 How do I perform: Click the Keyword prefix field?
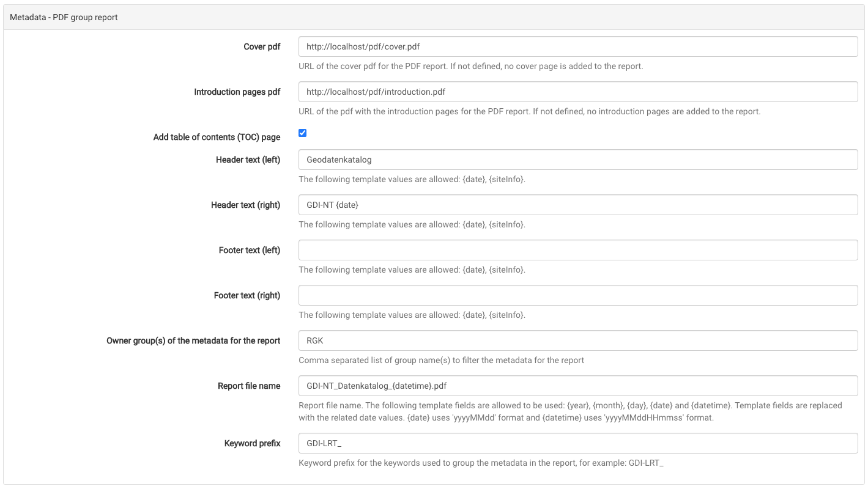pyautogui.click(x=578, y=443)
